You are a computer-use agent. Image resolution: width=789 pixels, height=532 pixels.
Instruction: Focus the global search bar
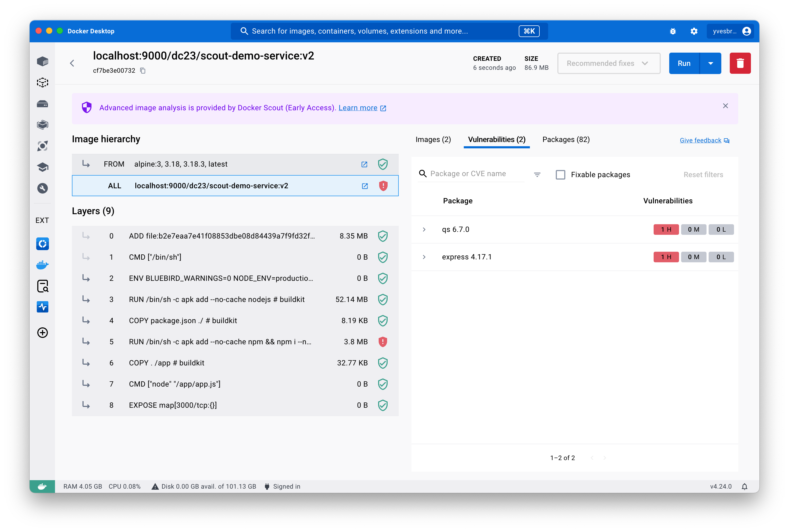pyautogui.click(x=389, y=31)
